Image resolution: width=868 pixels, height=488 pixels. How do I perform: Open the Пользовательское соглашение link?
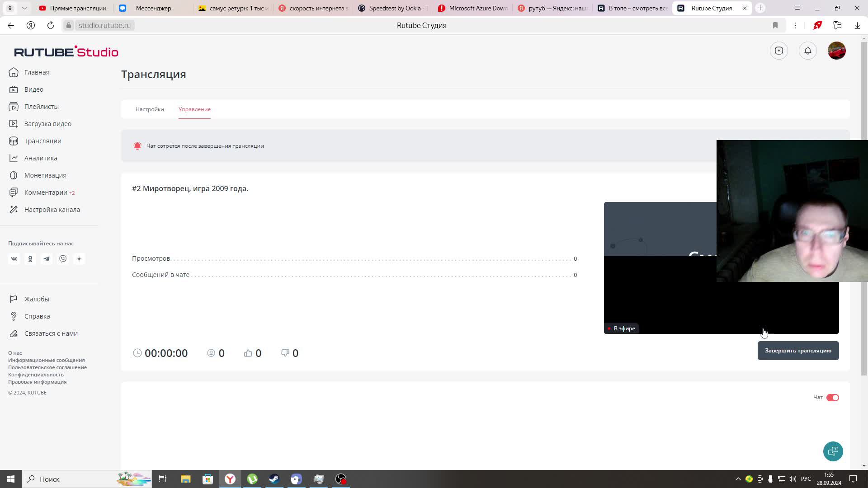(47, 367)
